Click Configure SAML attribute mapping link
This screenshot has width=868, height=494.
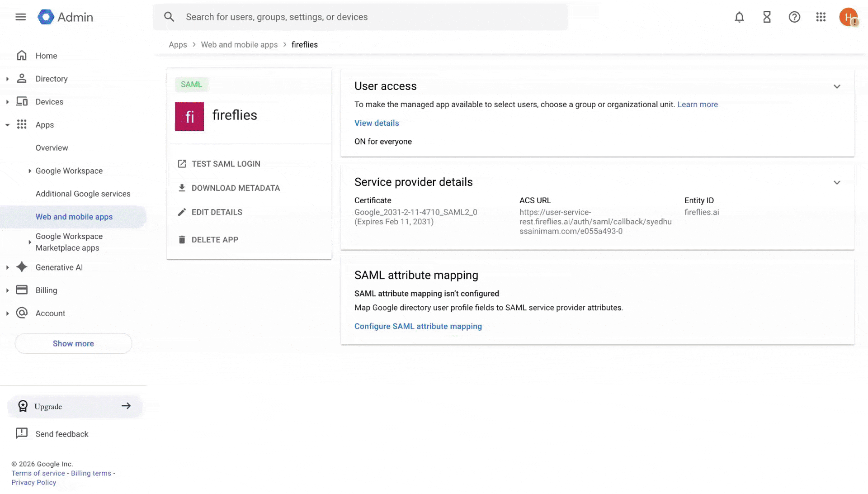(418, 326)
